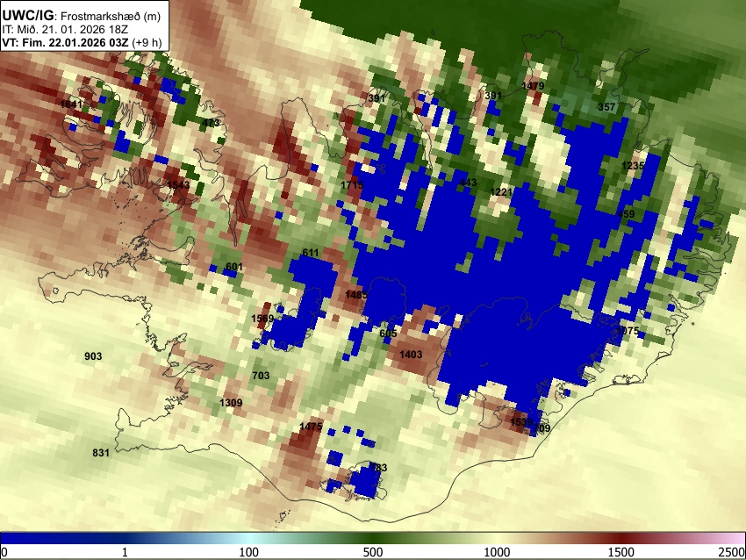The image size is (746, 560).
Task: Click the 831 value over the ocean
Action: 101,453
